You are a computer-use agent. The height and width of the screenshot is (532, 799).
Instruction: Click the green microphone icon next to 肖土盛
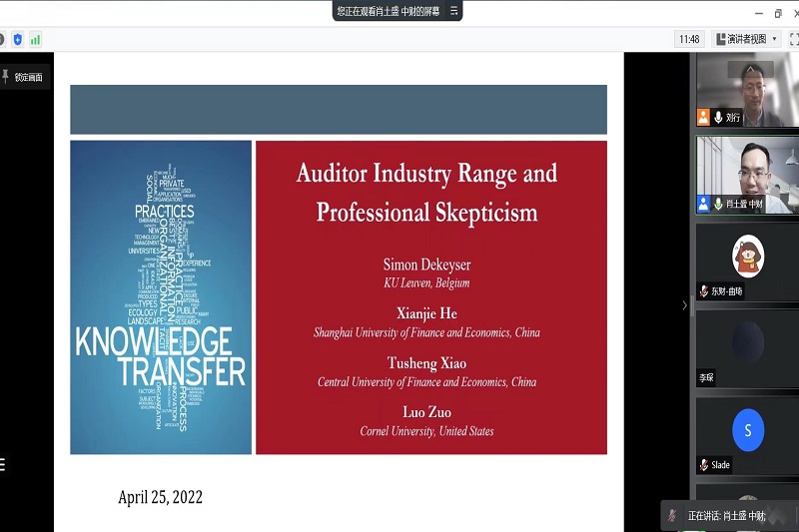point(718,204)
